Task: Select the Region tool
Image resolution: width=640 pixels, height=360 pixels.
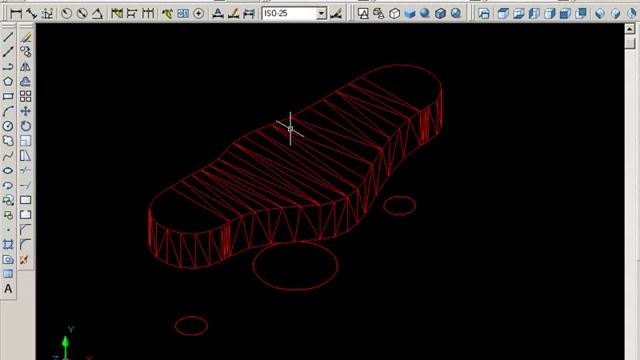Action: pyautogui.click(x=8, y=259)
